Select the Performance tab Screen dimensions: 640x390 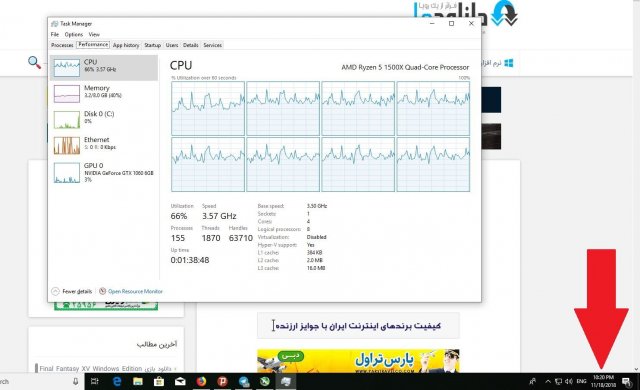click(93, 45)
